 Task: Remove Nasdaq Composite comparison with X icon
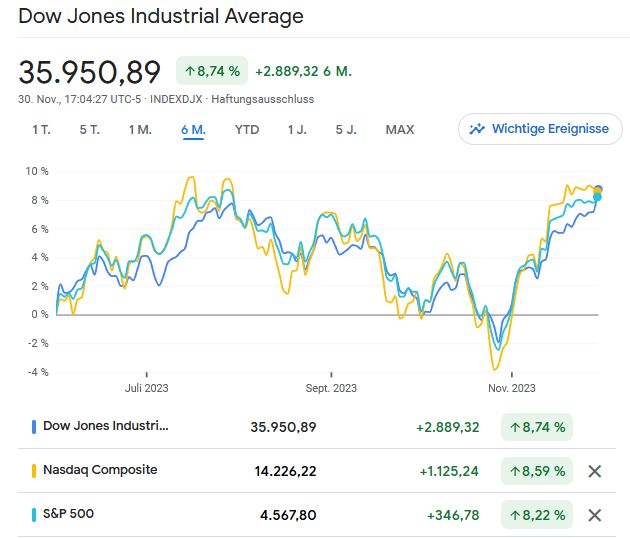pos(594,471)
